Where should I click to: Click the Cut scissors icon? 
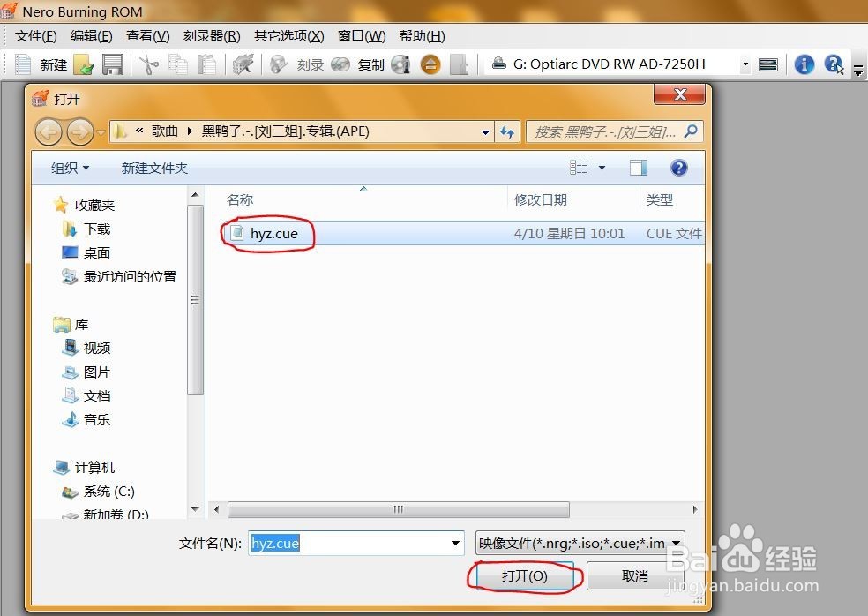148,64
